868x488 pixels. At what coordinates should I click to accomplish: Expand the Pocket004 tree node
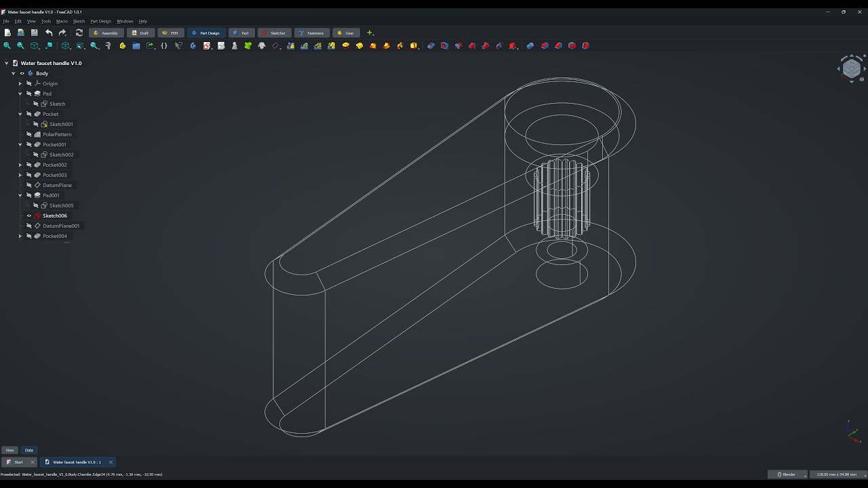(x=20, y=236)
